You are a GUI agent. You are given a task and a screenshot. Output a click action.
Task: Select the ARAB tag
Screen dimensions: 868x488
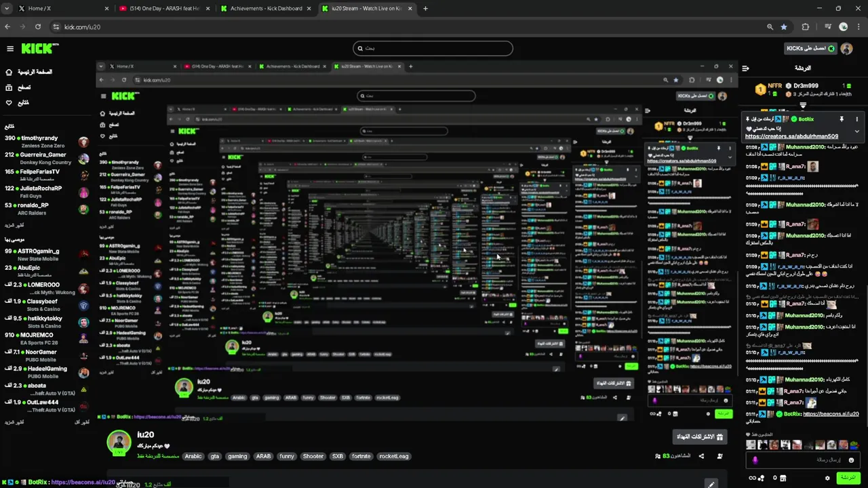coord(263,456)
